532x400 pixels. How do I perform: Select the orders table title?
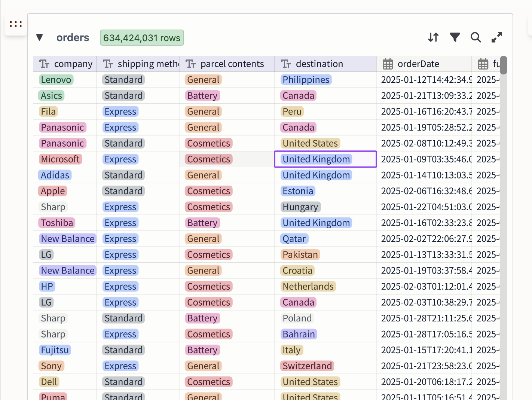73,38
